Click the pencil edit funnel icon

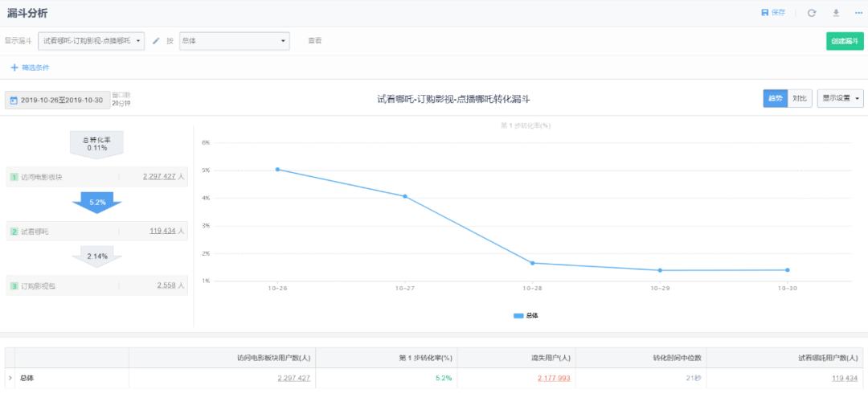pos(156,41)
